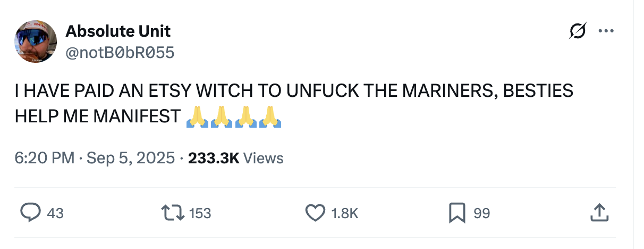Open the three-dot More options menu
The image size is (644, 249).
[x=606, y=31]
